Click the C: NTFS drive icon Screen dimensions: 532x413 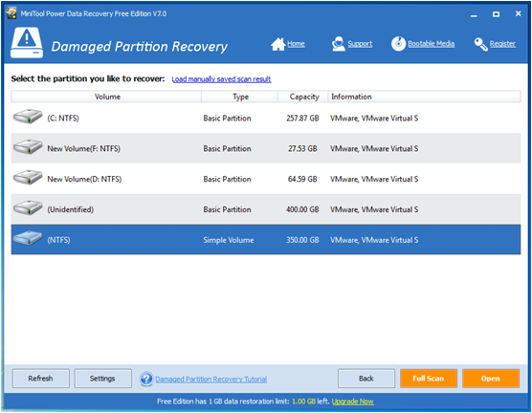(x=28, y=117)
